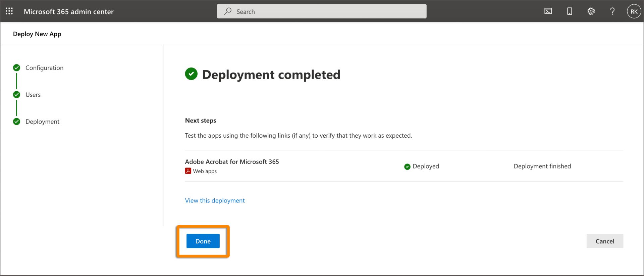The width and height of the screenshot is (644, 276).
Task: Go to the Configuration step
Action: (x=44, y=68)
